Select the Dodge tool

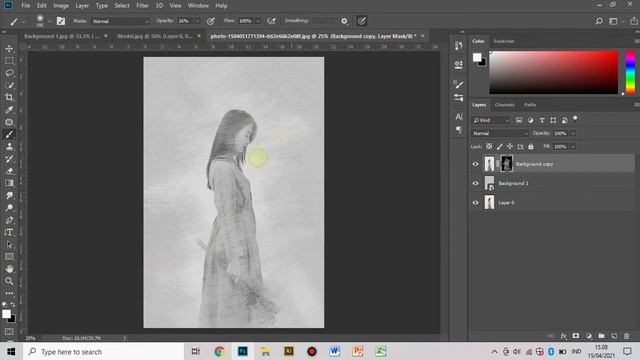(9, 208)
